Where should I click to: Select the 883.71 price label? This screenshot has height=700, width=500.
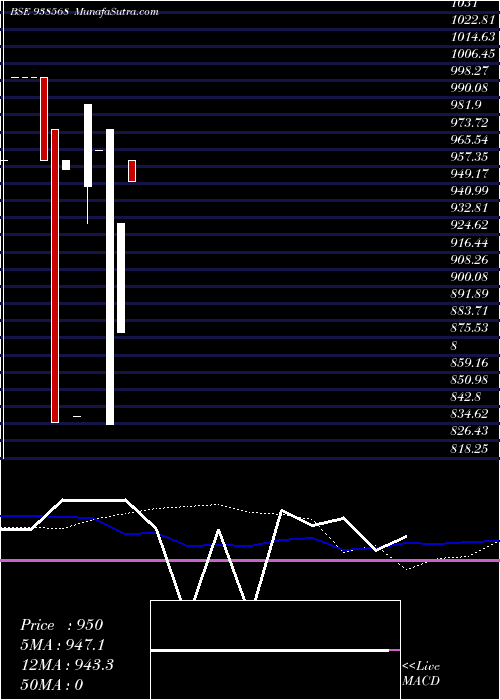pos(469,311)
